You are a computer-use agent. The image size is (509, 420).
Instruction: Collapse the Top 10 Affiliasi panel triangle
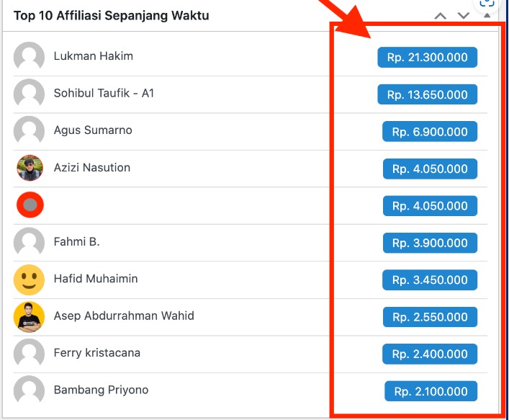point(487,15)
